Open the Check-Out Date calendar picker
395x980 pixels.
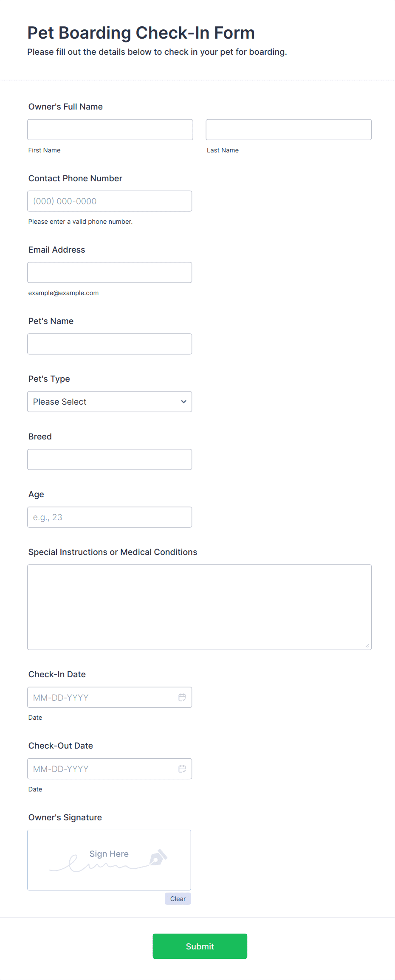coord(182,769)
